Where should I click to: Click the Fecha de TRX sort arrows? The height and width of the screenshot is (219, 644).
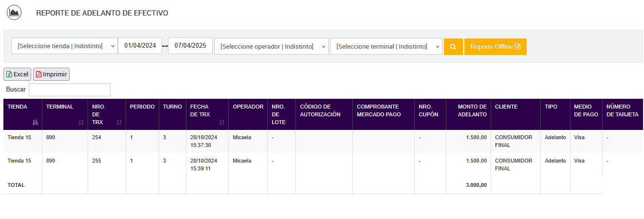tap(222, 123)
